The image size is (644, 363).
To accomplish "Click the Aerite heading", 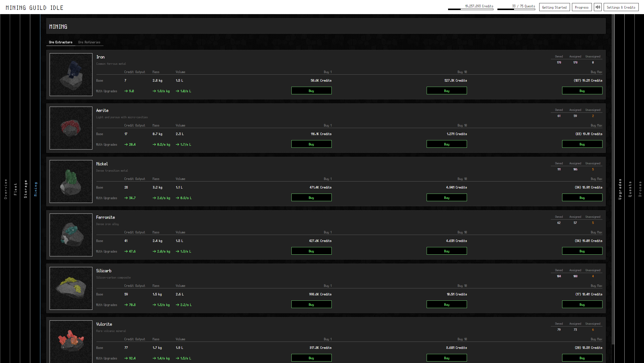I will 102,110.
